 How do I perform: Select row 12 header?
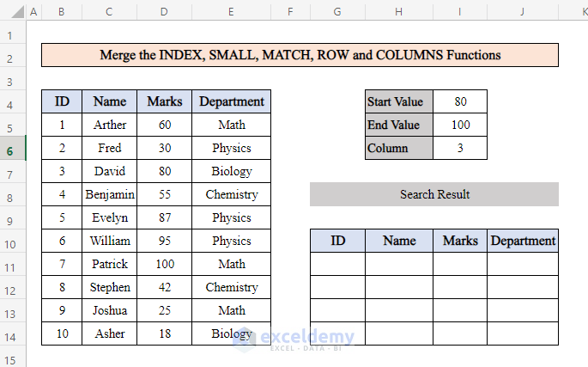click(13, 287)
